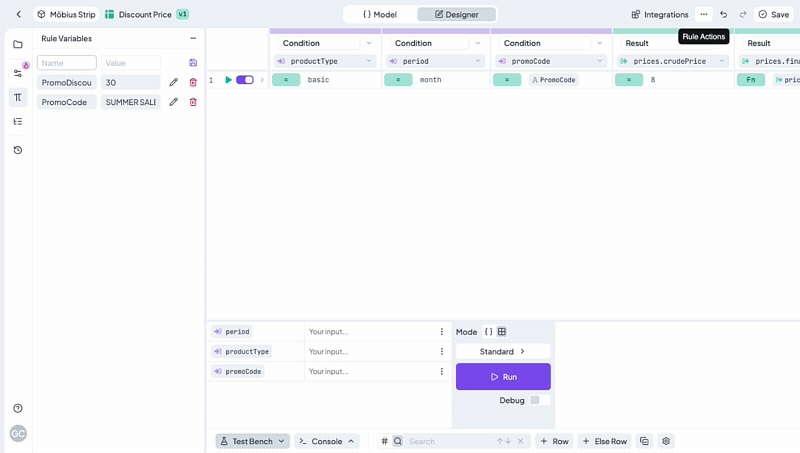The height and width of the screenshot is (453, 800).
Task: Add an Else Row to the table
Action: pyautogui.click(x=604, y=441)
